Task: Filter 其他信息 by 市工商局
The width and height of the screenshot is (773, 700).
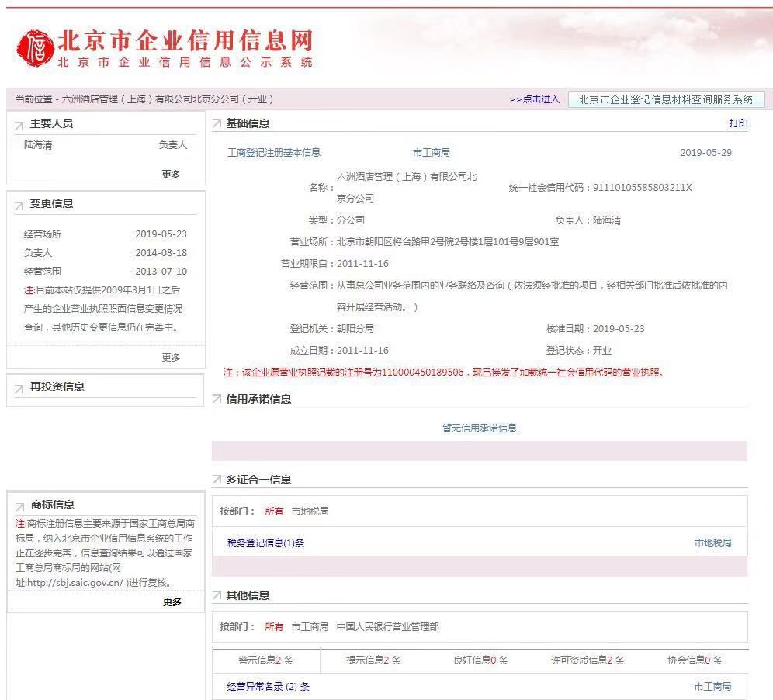Action: pyautogui.click(x=310, y=626)
